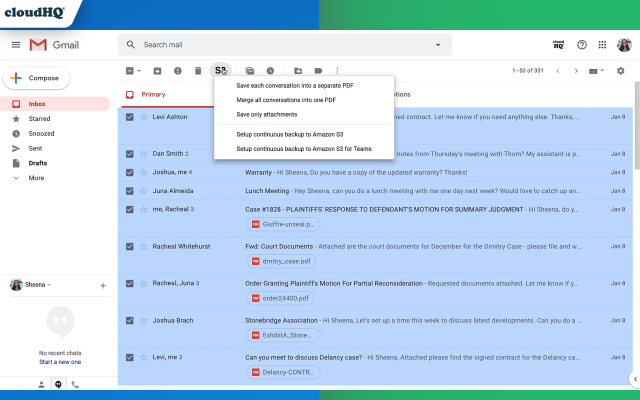Go to the next page of emails

coord(576,71)
